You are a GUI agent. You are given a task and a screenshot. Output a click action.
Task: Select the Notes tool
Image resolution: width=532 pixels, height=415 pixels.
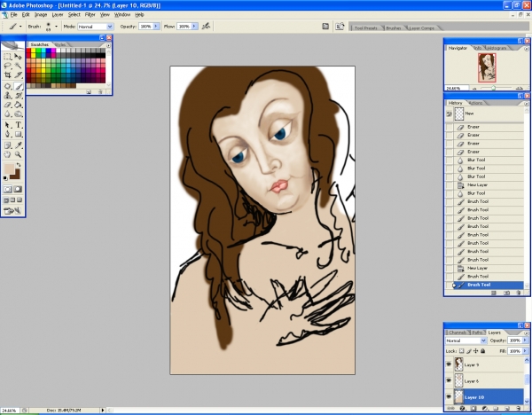pyautogui.click(x=7, y=145)
